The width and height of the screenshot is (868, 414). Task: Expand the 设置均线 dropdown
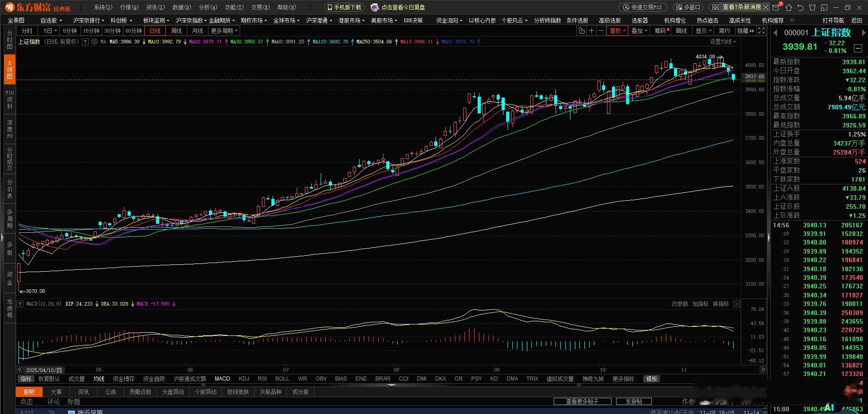coord(723,42)
